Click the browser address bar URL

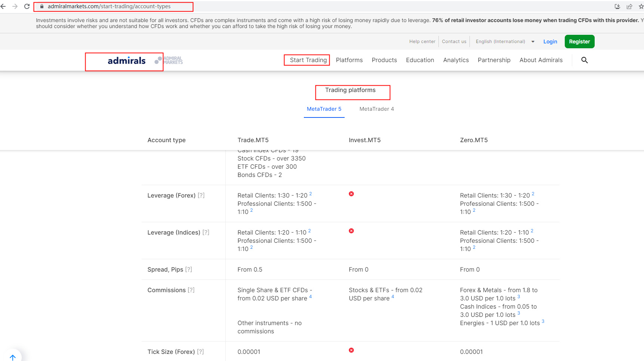point(109,6)
